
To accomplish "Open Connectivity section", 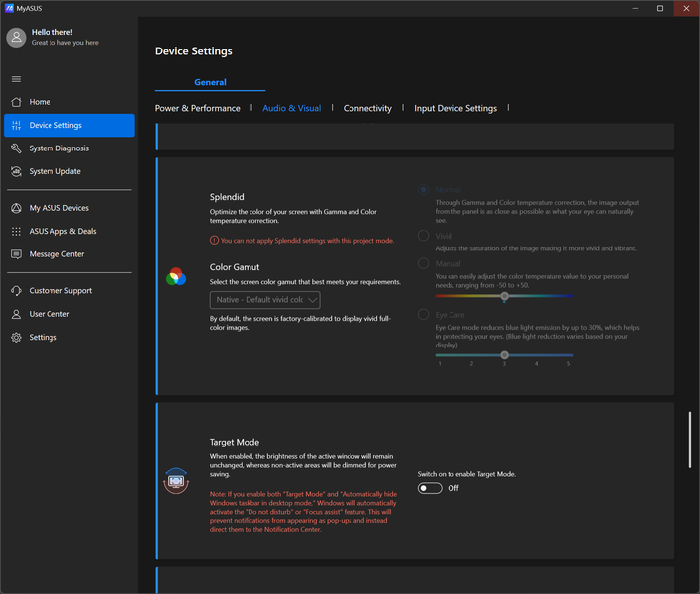I will tap(367, 109).
